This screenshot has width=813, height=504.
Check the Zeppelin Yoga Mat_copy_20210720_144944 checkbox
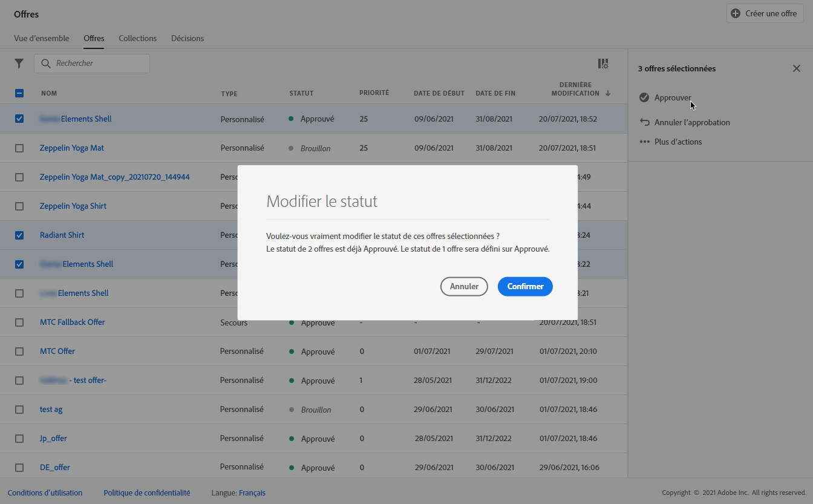coord(19,177)
